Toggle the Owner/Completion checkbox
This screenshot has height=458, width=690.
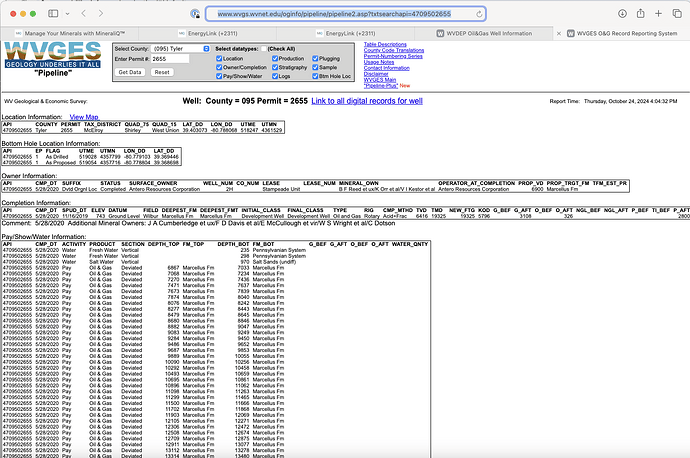(x=219, y=67)
